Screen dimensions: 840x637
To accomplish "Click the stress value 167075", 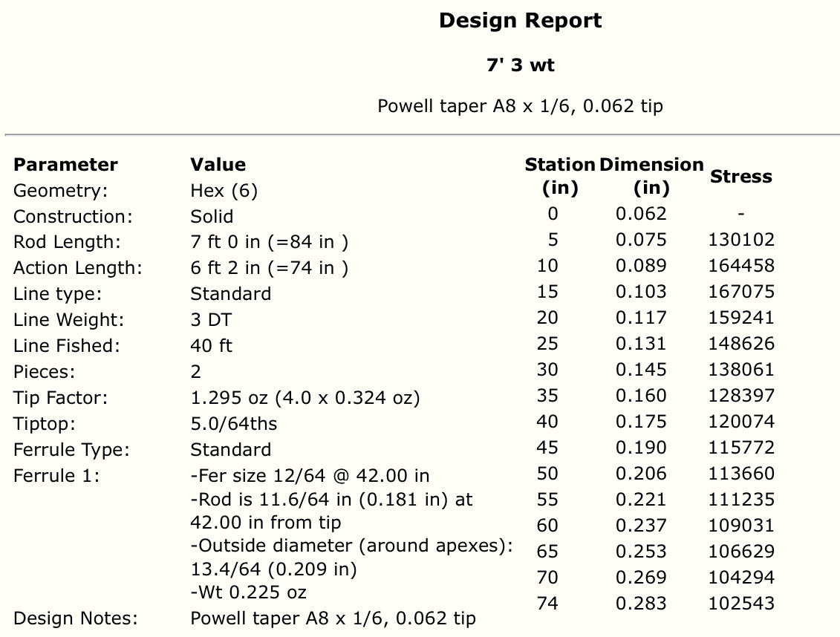I will click(741, 292).
